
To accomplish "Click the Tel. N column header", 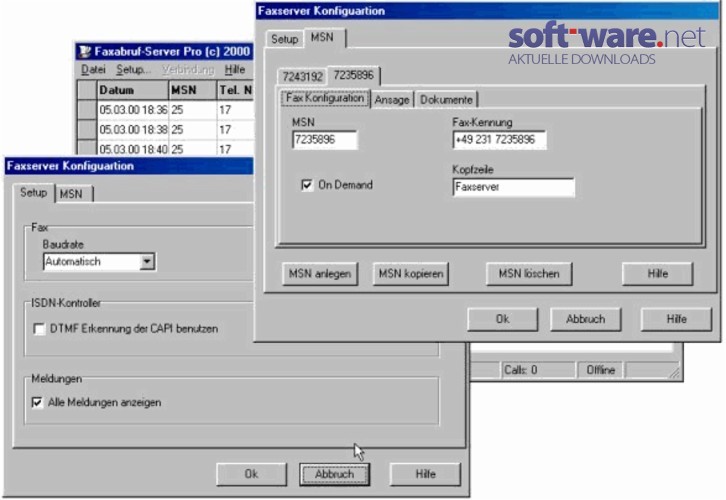I will pos(236,90).
